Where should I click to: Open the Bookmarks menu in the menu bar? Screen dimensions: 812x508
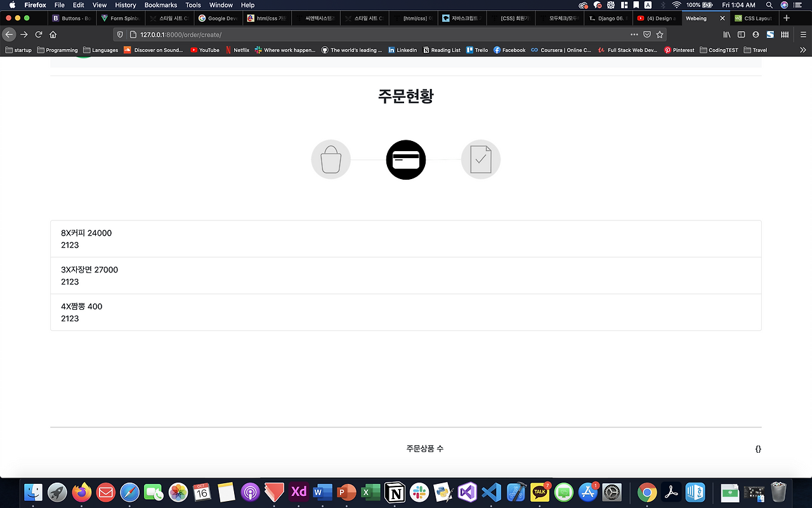(160, 5)
